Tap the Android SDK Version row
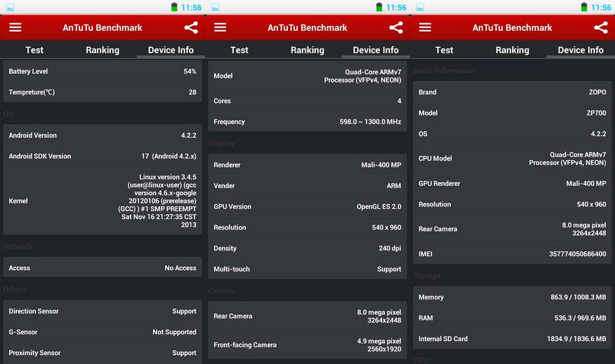The height and width of the screenshot is (364, 615). (x=102, y=156)
